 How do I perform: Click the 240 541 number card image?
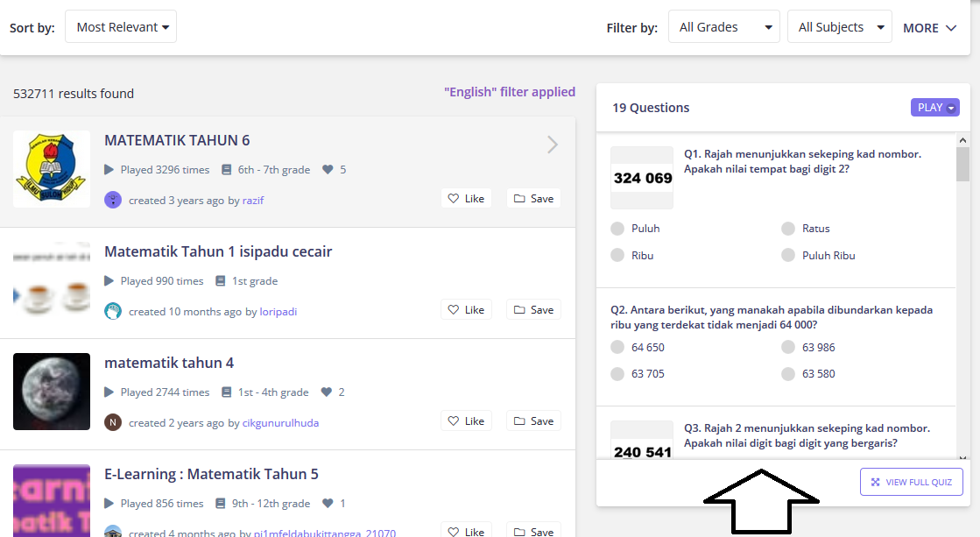pyautogui.click(x=642, y=441)
